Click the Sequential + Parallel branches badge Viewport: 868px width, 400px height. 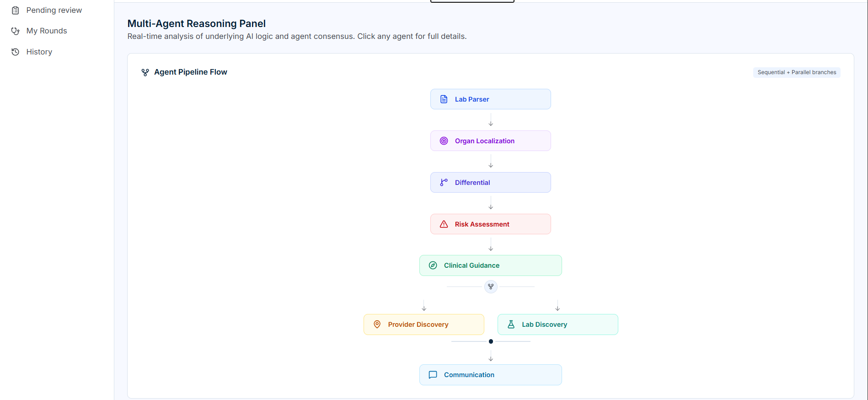(x=797, y=72)
